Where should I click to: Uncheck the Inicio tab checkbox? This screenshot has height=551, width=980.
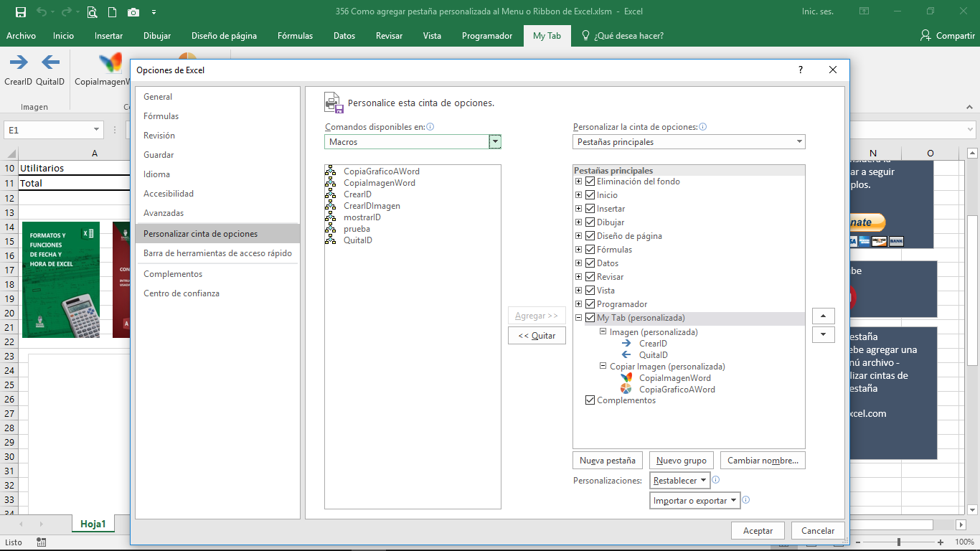click(590, 195)
